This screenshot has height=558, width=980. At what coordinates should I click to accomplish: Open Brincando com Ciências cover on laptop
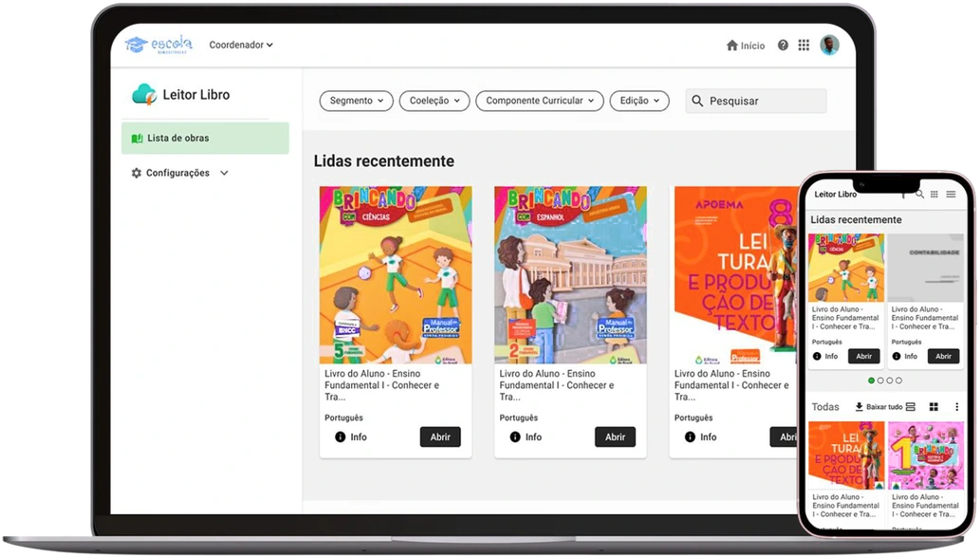(396, 275)
